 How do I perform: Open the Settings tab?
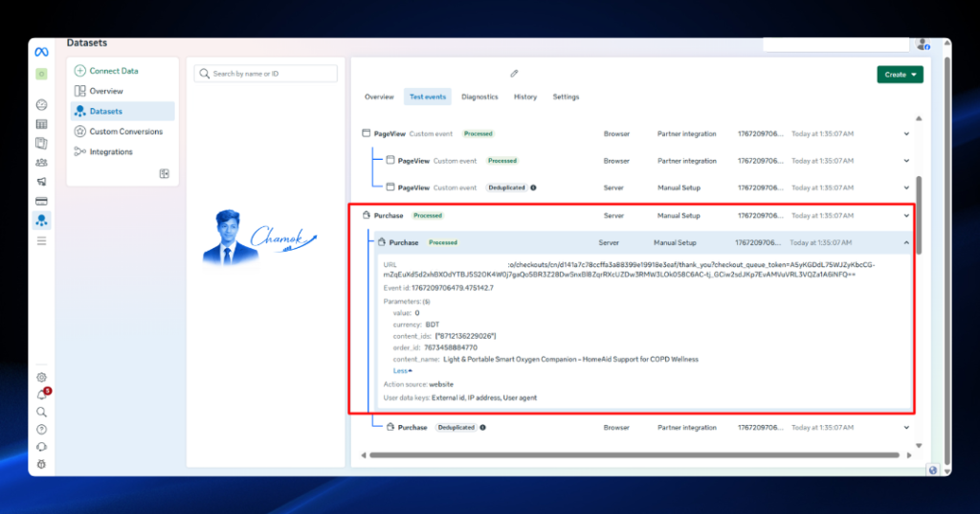click(566, 97)
